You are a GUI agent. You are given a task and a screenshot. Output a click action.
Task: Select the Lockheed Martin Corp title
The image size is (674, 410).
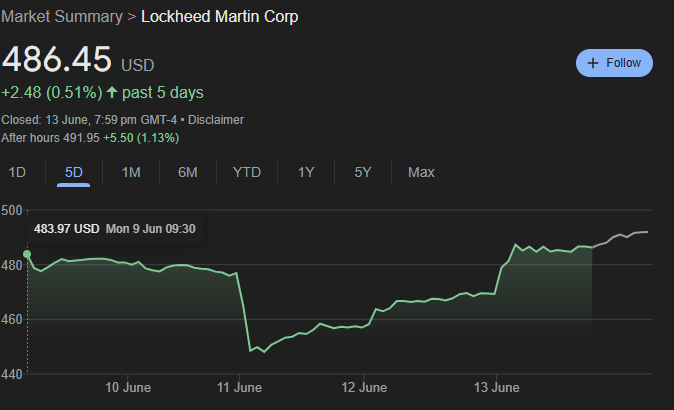pos(220,17)
